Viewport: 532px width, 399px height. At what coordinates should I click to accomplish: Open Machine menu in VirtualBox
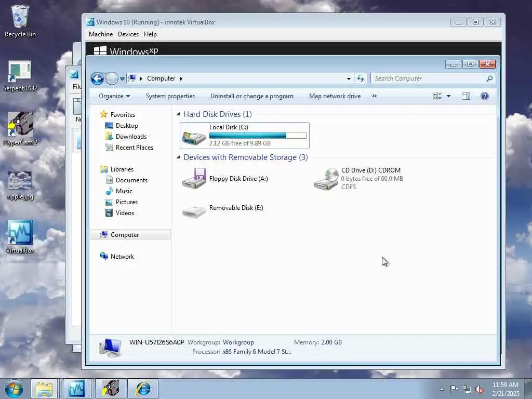101,34
